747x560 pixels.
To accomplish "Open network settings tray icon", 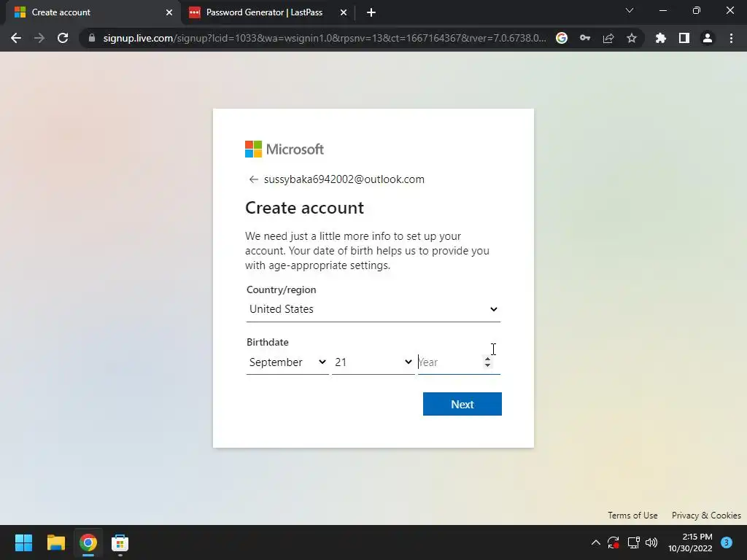I will tap(633, 542).
